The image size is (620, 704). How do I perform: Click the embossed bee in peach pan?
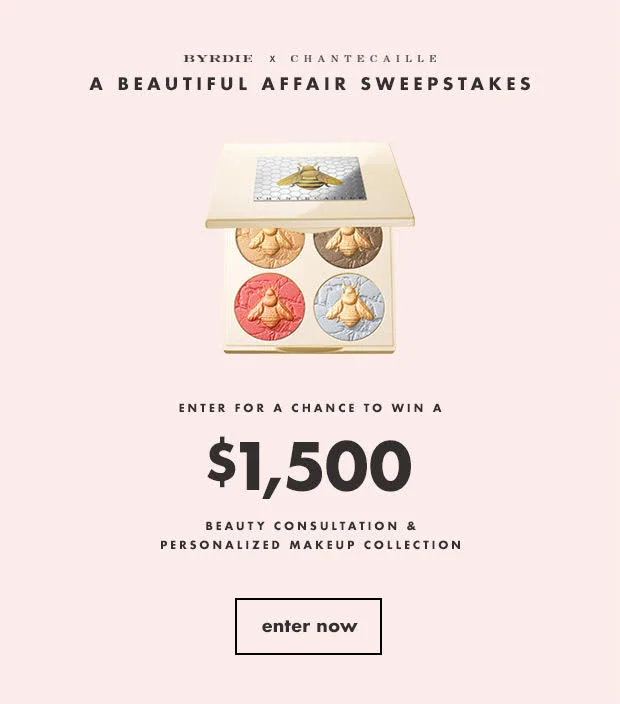click(269, 243)
